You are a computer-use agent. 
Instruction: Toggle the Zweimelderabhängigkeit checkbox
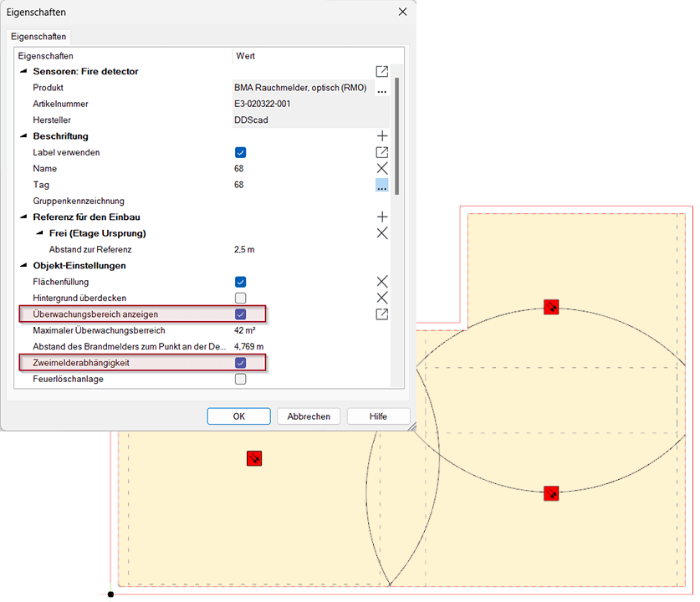241,363
